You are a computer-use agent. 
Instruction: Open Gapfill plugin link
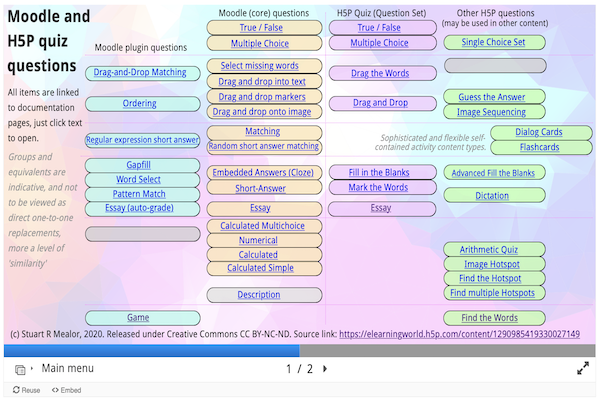(139, 165)
